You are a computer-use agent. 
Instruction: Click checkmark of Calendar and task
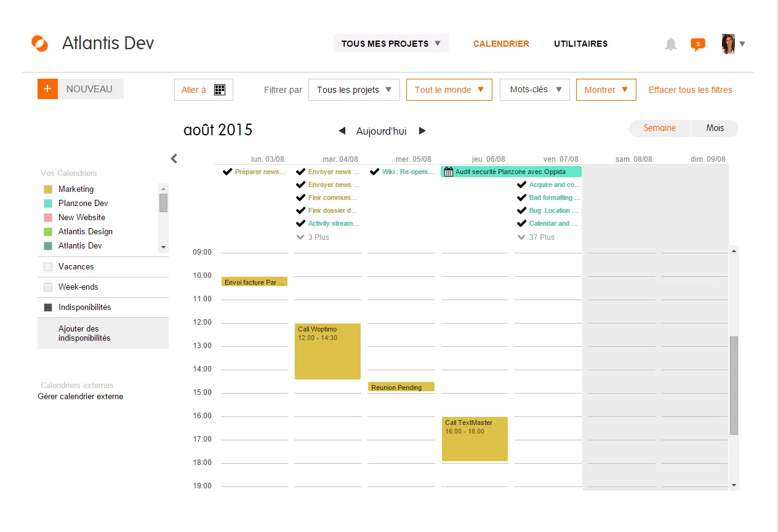pyautogui.click(x=521, y=223)
